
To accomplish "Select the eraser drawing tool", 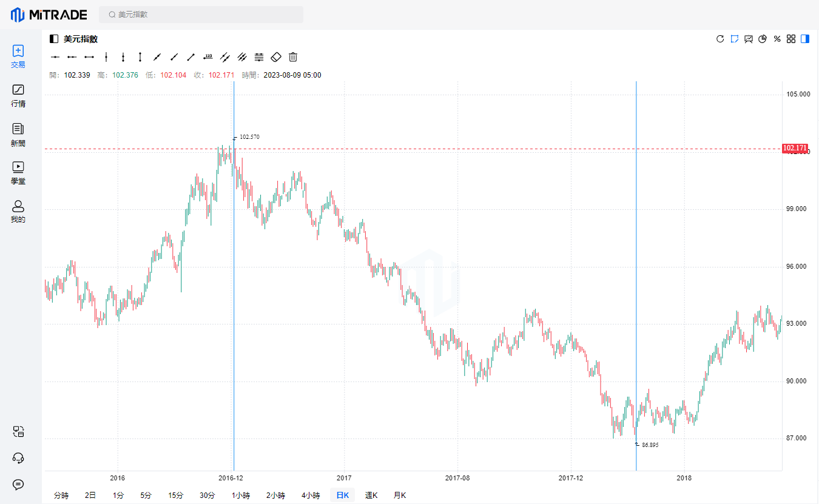I will point(276,57).
